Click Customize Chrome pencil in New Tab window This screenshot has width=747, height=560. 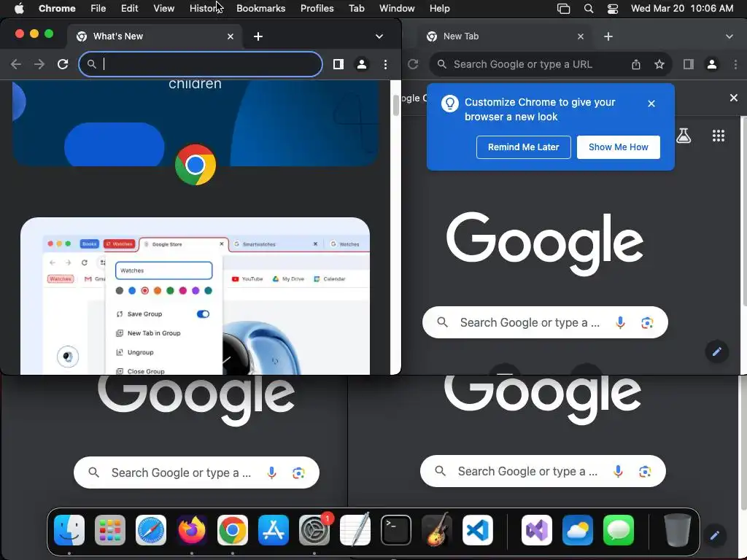point(716,352)
